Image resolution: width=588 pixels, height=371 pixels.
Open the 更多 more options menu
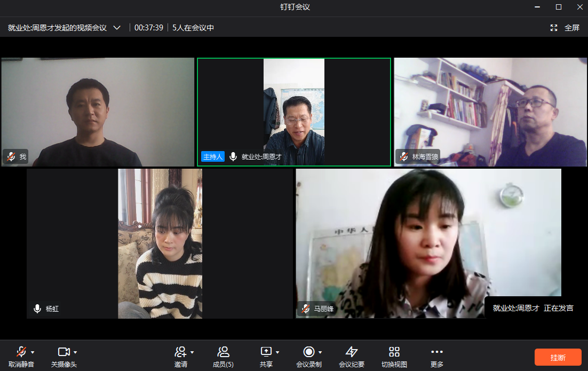click(x=437, y=352)
